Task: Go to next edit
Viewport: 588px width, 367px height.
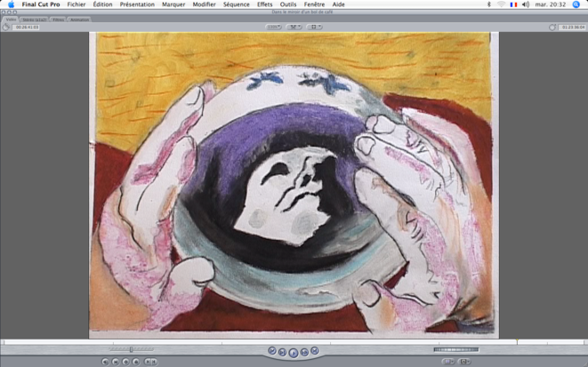Action: 315,351
